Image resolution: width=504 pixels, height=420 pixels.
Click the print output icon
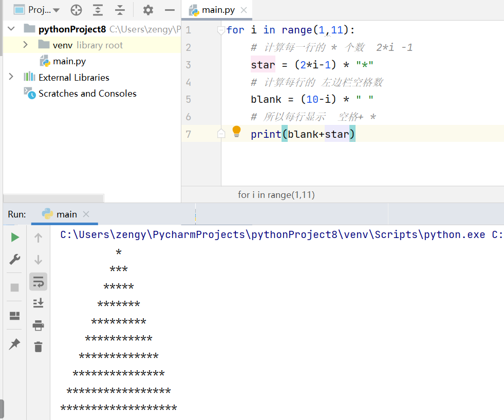pyautogui.click(x=38, y=325)
